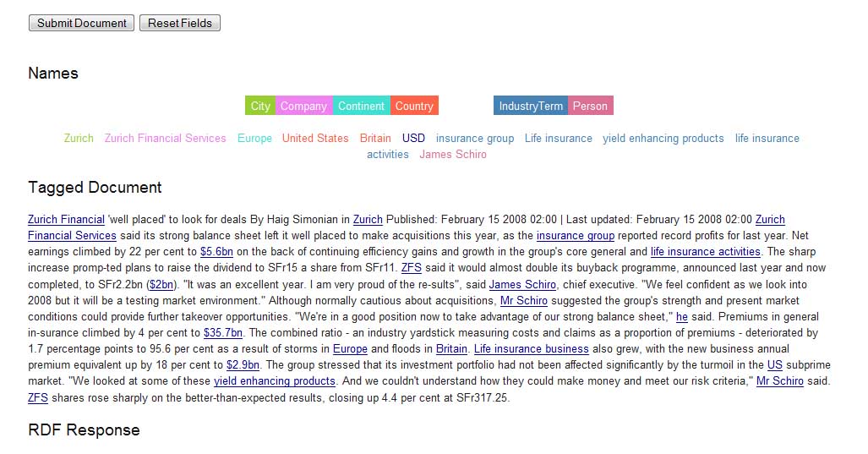Open the ZFS link before 'shares rose'
868x454 pixels.
coord(38,397)
